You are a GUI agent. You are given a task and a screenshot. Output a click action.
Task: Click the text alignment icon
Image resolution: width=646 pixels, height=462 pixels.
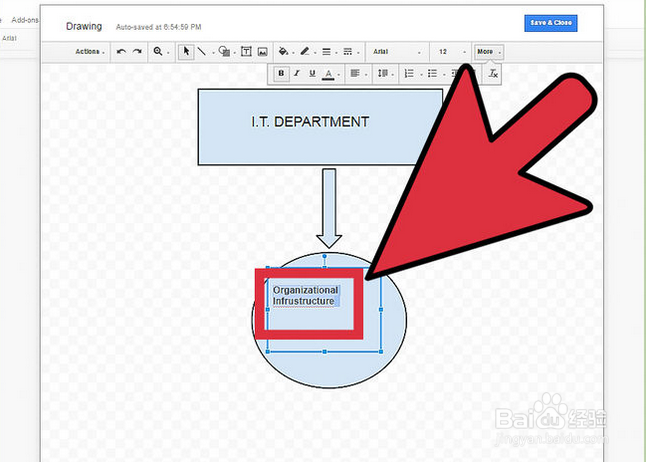tap(355, 73)
